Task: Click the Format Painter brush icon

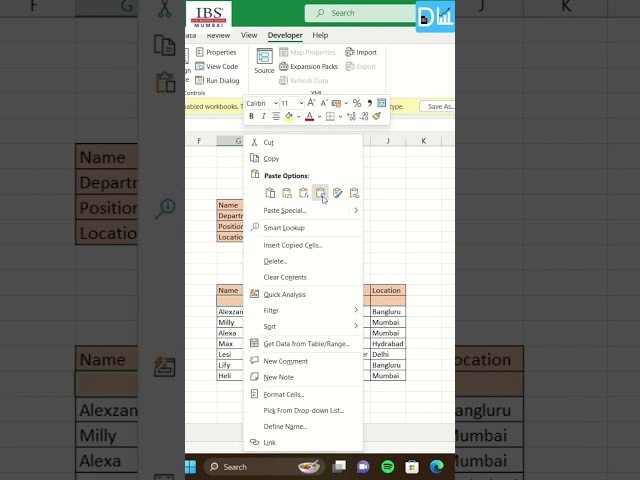Action: pos(377,116)
